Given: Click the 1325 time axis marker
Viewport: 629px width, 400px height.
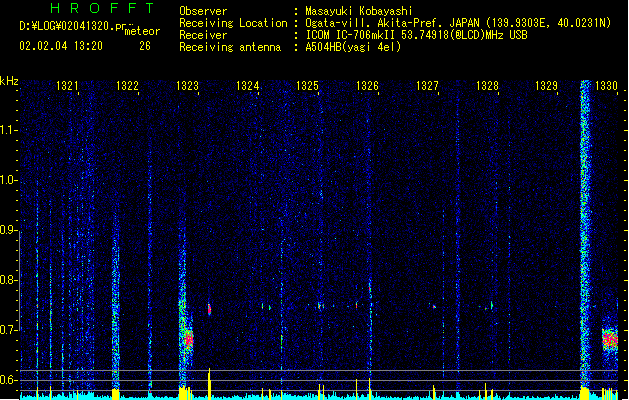Looking at the screenshot, I should click(x=307, y=85).
